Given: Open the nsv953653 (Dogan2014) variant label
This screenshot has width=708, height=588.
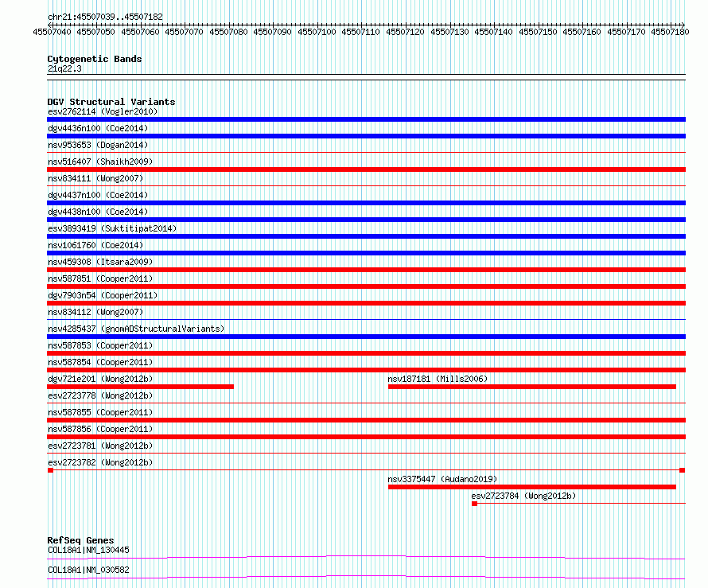Looking at the screenshot, I should (x=98, y=145).
